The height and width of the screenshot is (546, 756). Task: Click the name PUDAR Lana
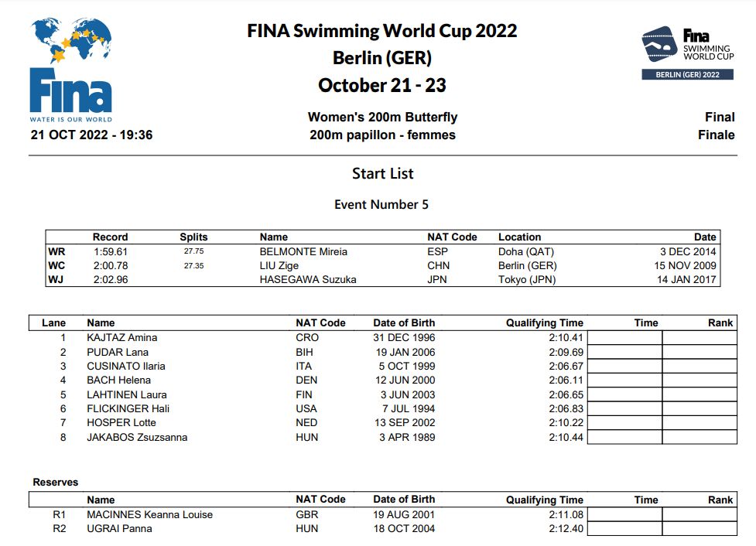[117, 353]
